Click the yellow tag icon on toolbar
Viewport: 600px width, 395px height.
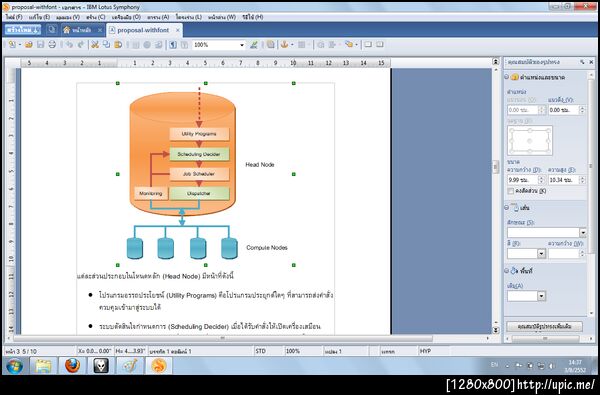tap(349, 45)
